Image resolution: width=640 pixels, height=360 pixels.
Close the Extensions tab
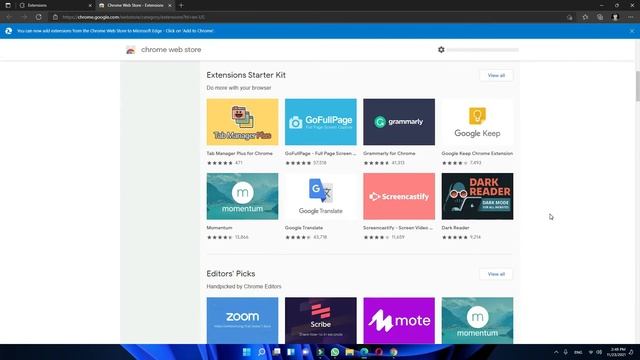90,5
